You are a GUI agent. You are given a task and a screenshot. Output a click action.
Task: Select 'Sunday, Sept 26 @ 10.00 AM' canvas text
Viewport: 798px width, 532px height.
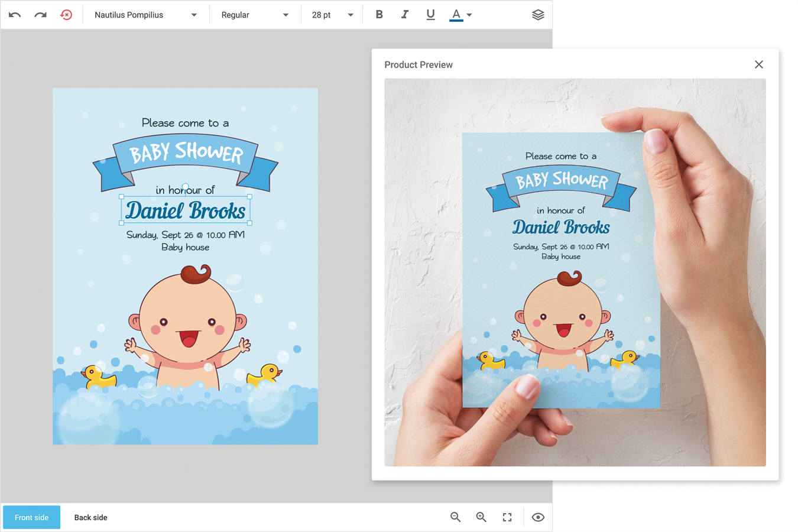pyautogui.click(x=186, y=235)
